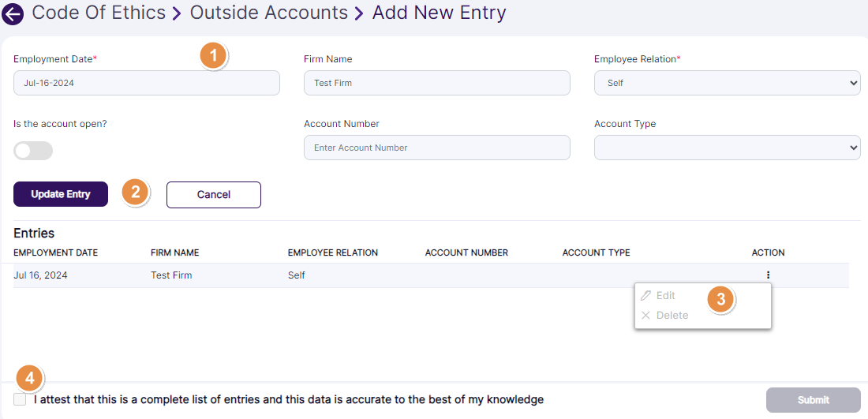Screen dimensions: 868x419
Task: Go to Code Of Ethics breadcrumb
Action: [99, 13]
